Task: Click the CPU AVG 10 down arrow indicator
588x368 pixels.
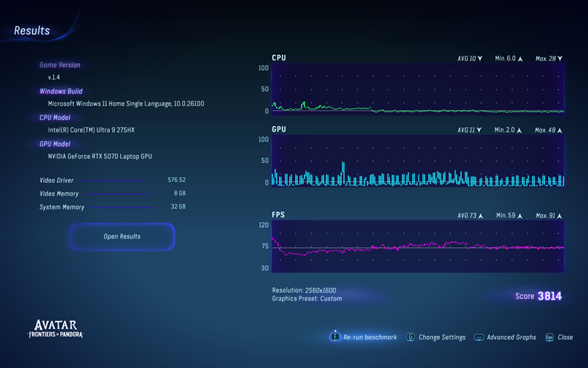Action: click(x=480, y=59)
